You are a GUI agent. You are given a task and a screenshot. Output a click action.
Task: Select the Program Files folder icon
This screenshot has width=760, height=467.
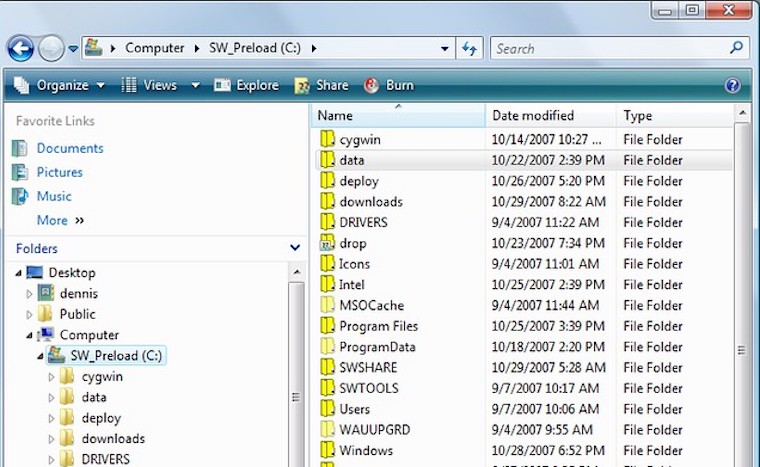click(x=327, y=325)
